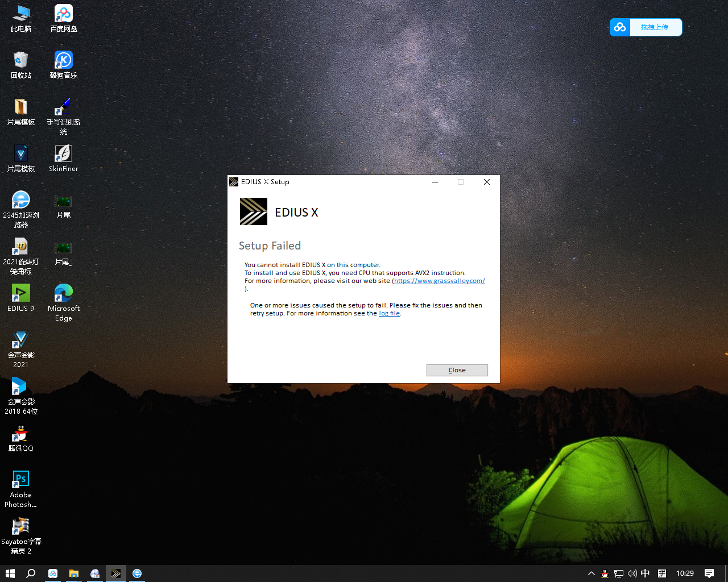Image resolution: width=728 pixels, height=582 pixels.
Task: Open the Windows Start menu
Action: (10, 573)
